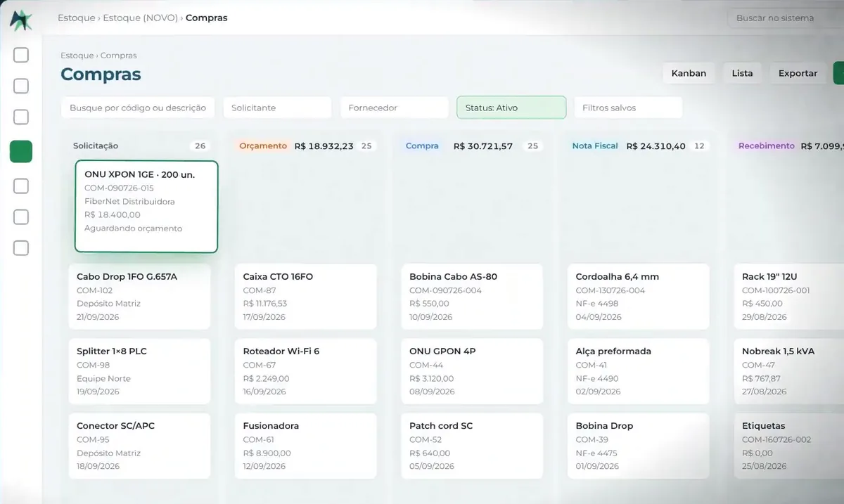This screenshot has width=844, height=504.
Task: Click the Exportar button
Action: tap(798, 73)
